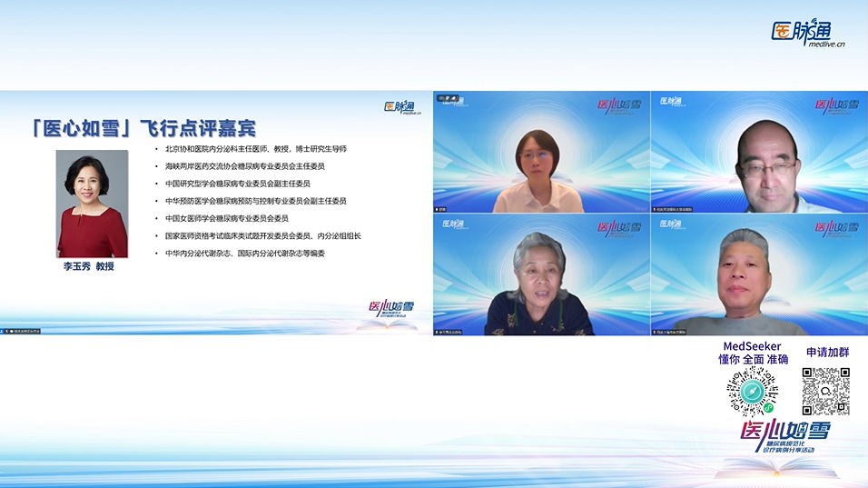
Task: Click the name label on the white-shirt woman's tile
Action: 440,209
